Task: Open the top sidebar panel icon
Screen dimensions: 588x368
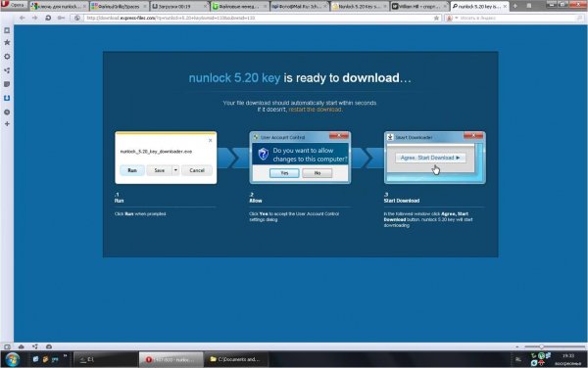Action: click(x=7, y=30)
